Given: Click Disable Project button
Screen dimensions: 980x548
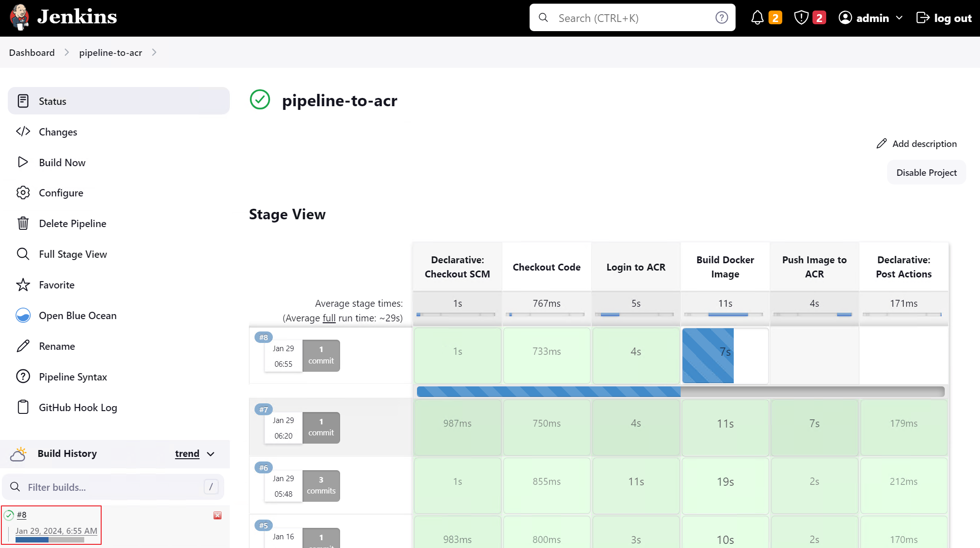Looking at the screenshot, I should (926, 173).
